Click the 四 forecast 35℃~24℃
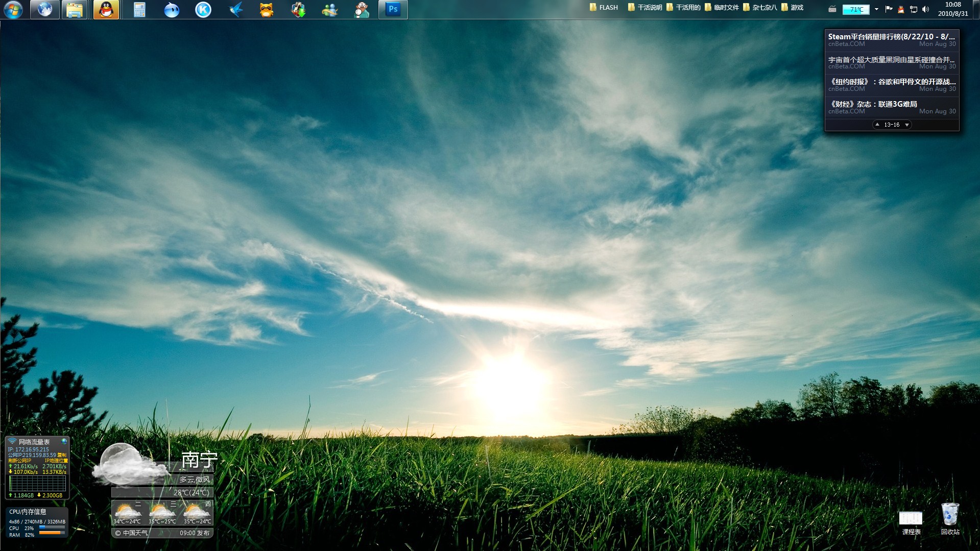This screenshot has height=551, width=980. 197,513
